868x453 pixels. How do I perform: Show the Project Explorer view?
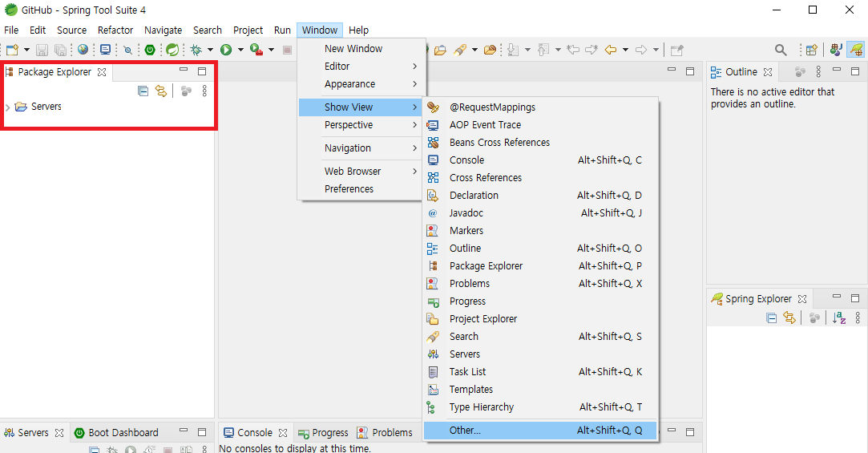click(541, 318)
